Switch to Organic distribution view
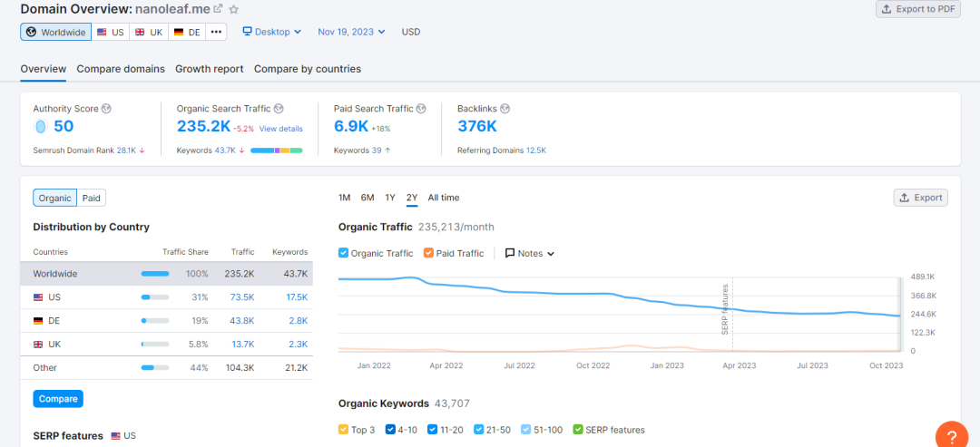980x447 pixels. click(55, 198)
